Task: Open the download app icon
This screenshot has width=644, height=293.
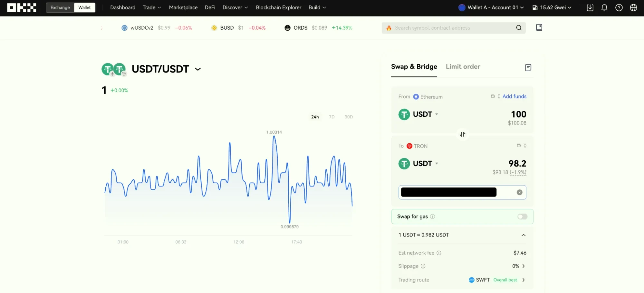Action: coord(590,8)
